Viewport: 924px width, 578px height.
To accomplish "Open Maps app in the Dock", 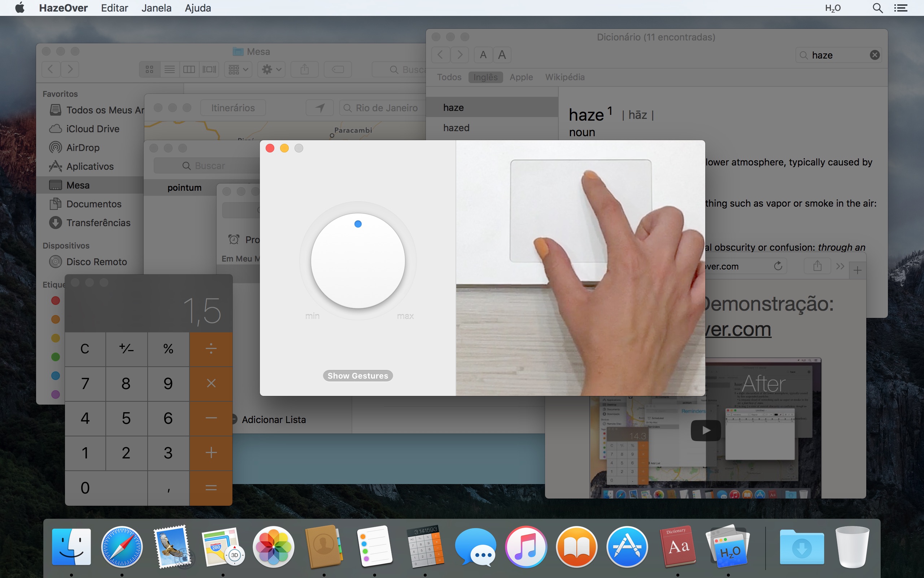I will 223,547.
